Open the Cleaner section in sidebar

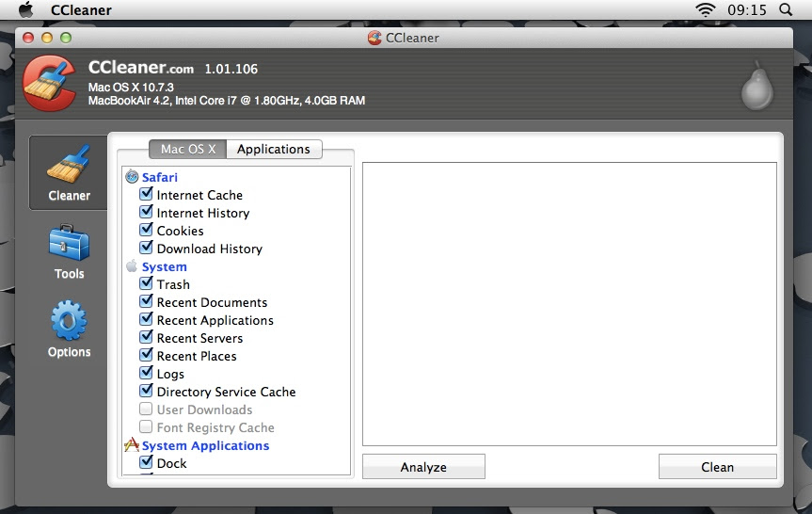coord(69,173)
